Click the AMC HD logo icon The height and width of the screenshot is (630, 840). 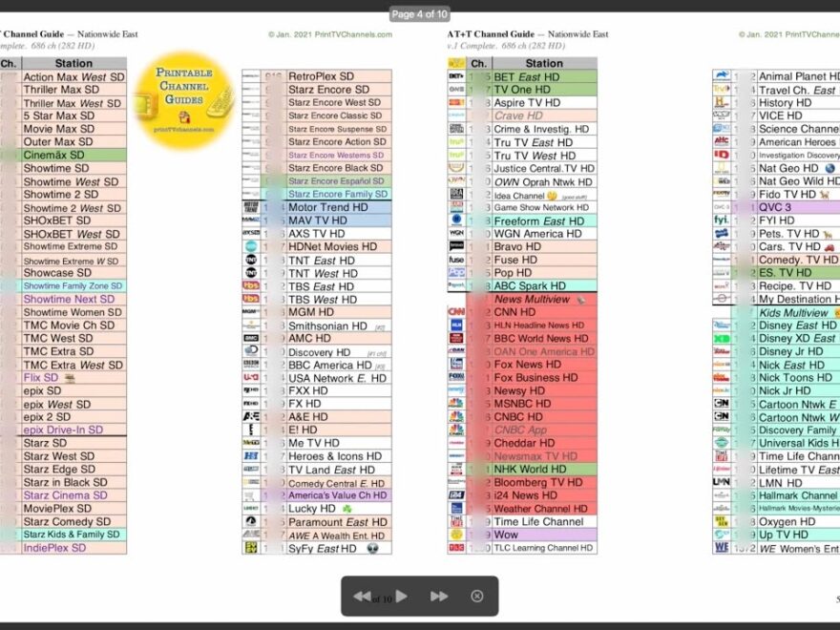(x=251, y=338)
